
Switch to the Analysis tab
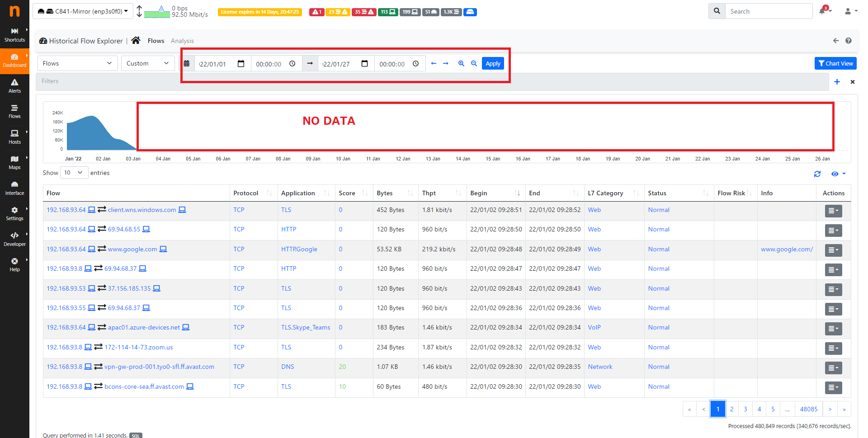click(182, 41)
